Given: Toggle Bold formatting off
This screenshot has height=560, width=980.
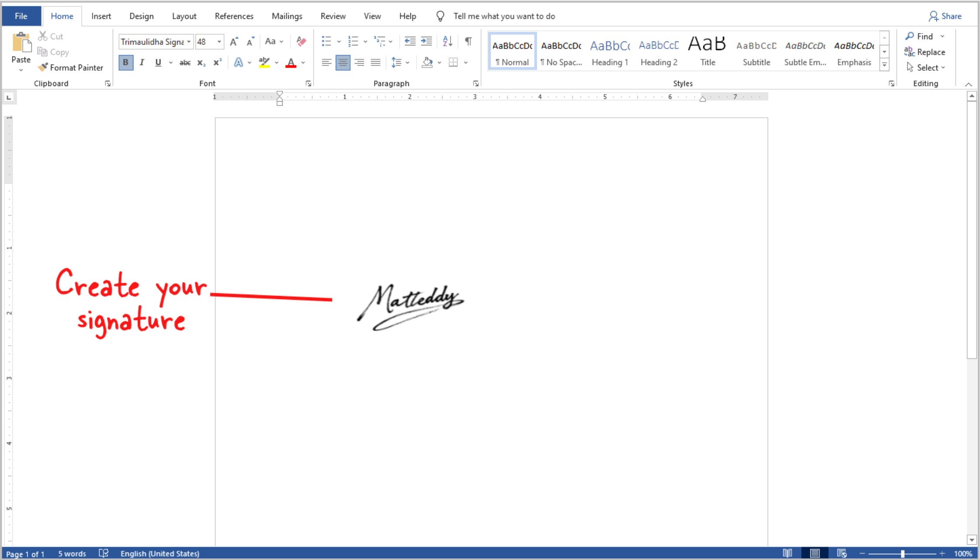Looking at the screenshot, I should 126,62.
